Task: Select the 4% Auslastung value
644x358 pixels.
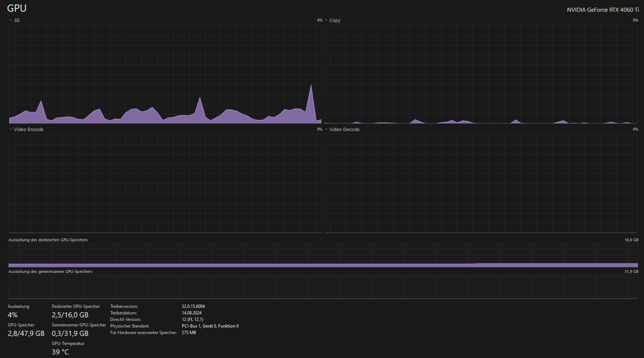Action: (13, 315)
